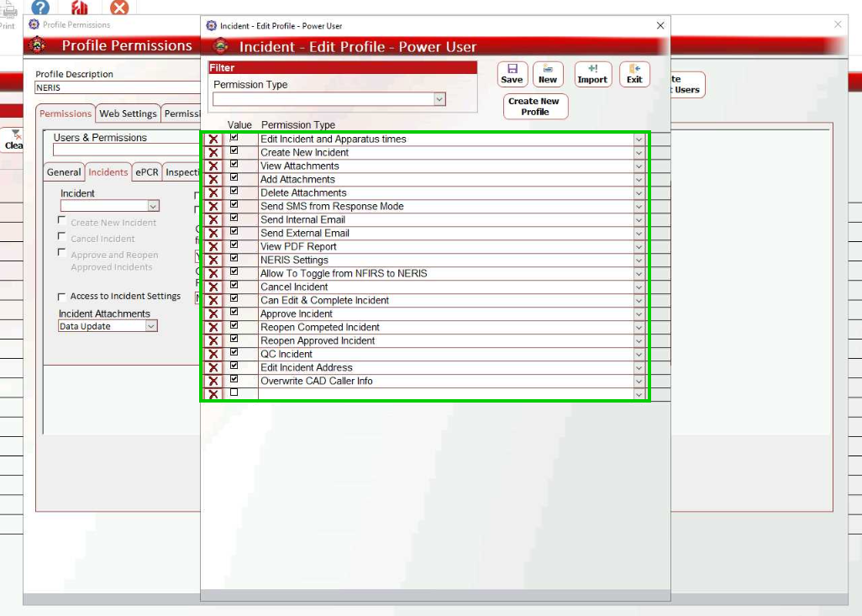Delete the QC Incident permission row
Image resolution: width=862 pixels, height=616 pixels.
pyautogui.click(x=213, y=355)
